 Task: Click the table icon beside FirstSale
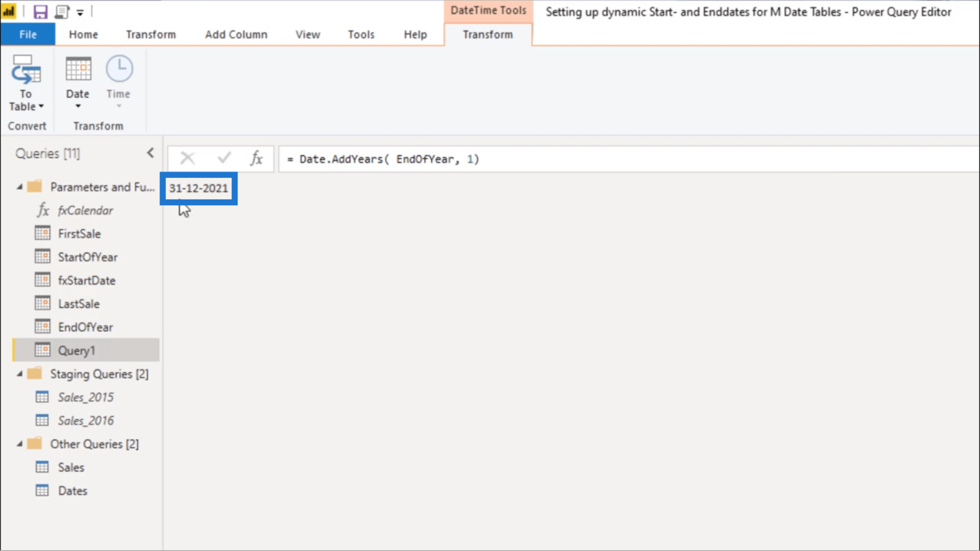(x=43, y=233)
